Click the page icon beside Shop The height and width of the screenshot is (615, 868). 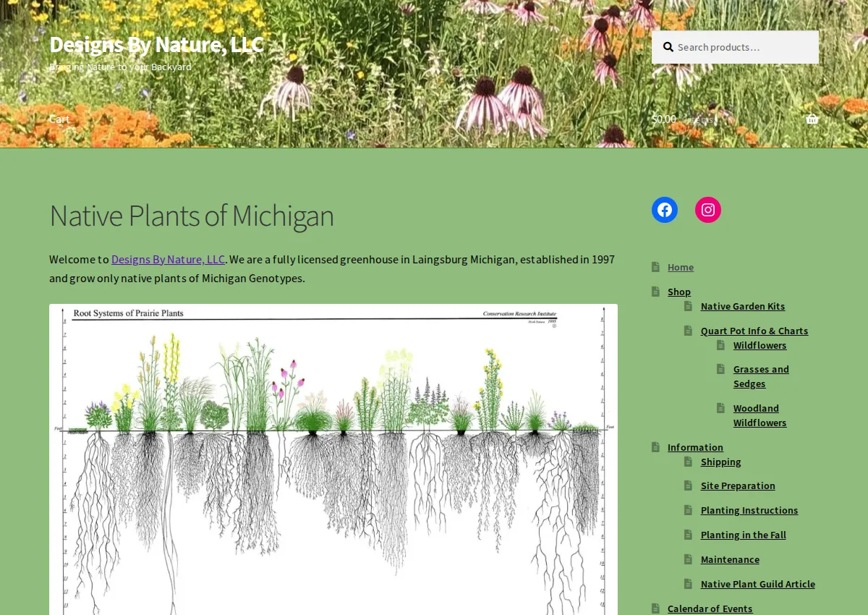tap(655, 292)
